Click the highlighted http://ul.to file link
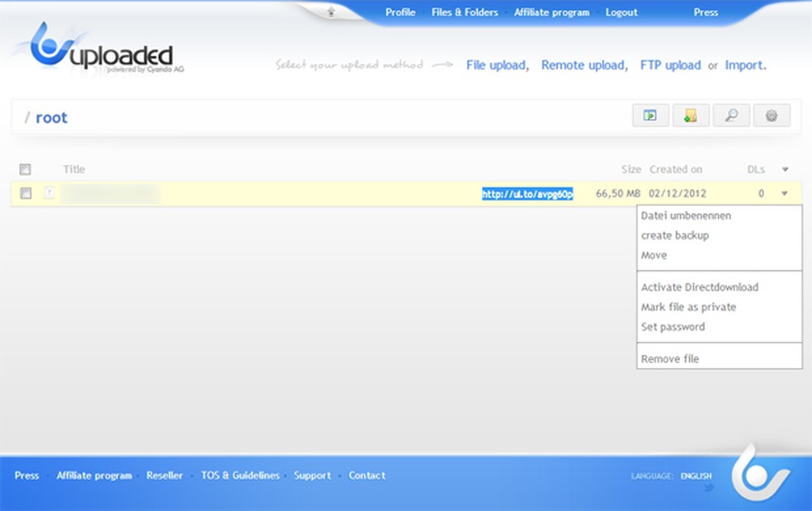Screen dimensions: 812x511 pyautogui.click(x=527, y=194)
